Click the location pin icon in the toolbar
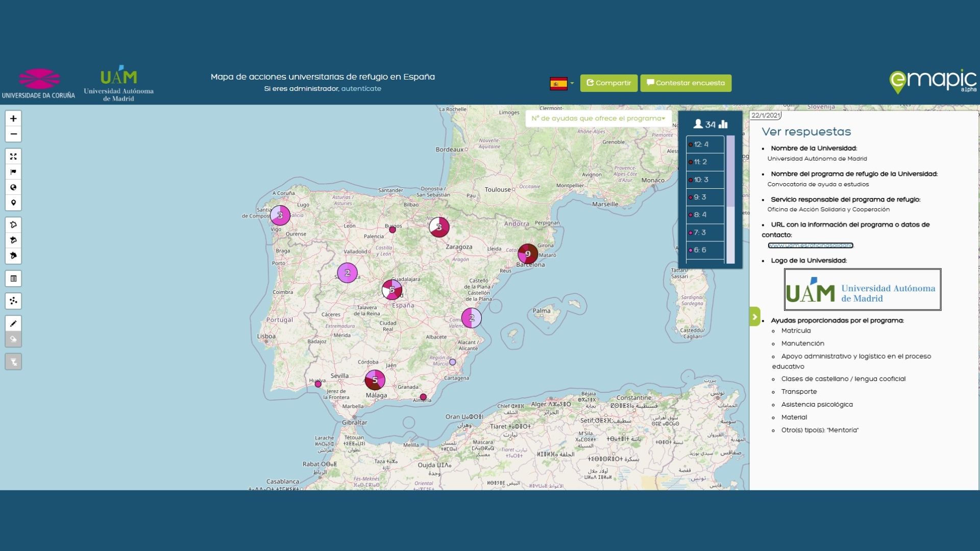 click(x=13, y=203)
